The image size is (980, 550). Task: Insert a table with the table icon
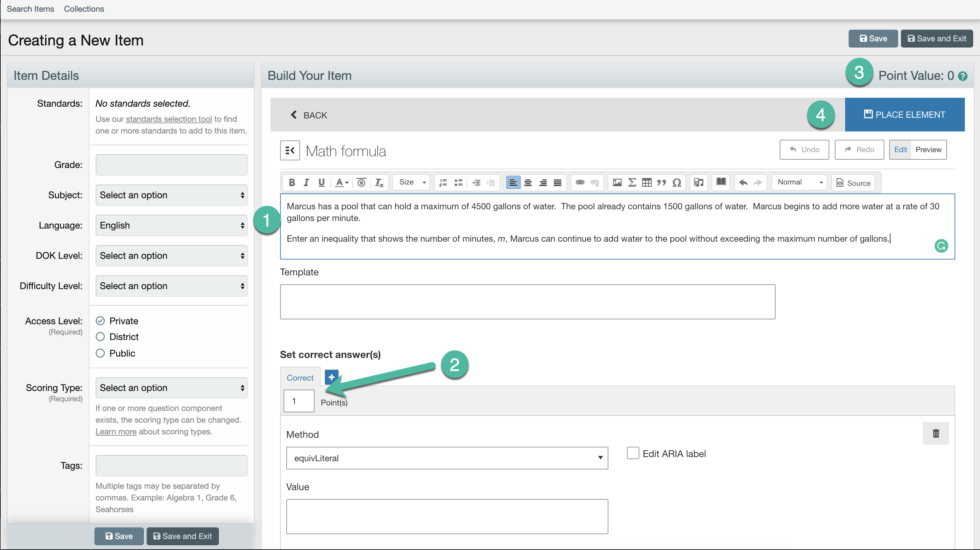(647, 183)
